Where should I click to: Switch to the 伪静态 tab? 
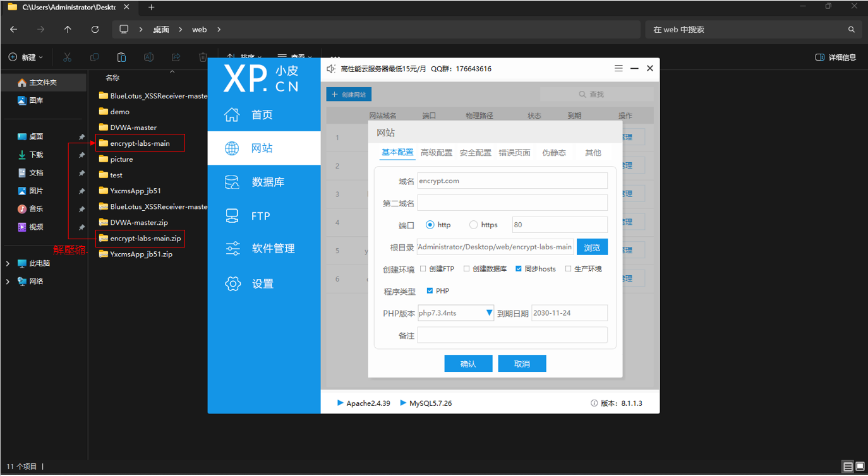554,153
